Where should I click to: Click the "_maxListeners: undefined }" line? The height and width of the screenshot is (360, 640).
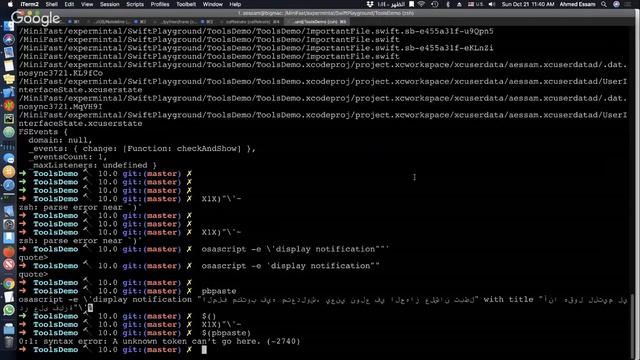pos(93,165)
